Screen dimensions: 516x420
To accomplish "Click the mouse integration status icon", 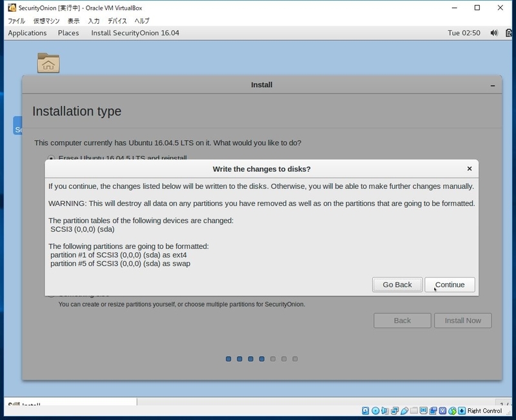I will (x=453, y=410).
